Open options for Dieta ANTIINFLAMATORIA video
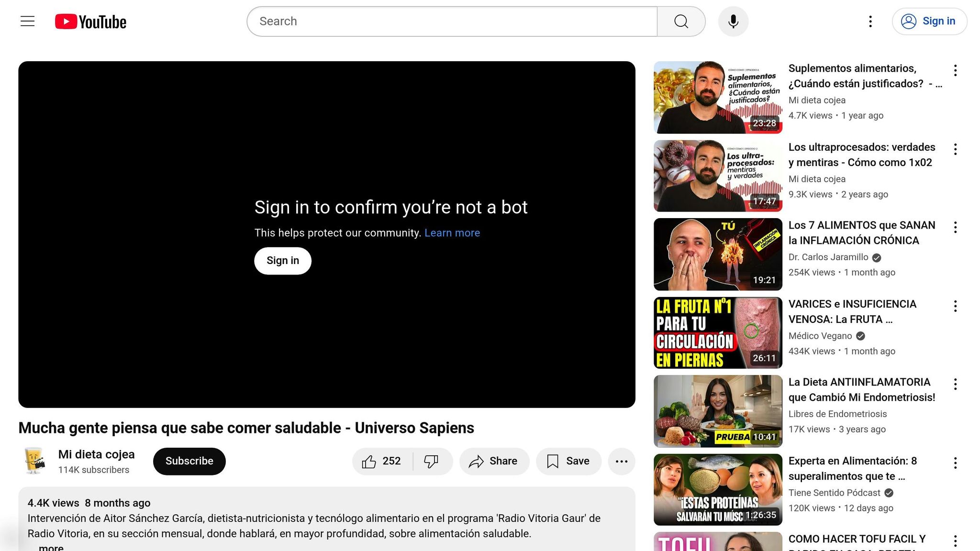 [955, 385]
